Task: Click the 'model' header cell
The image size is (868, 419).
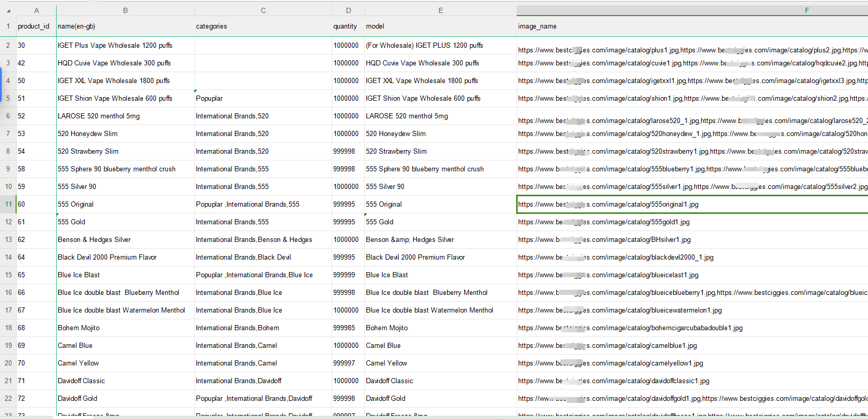Action: point(441,26)
